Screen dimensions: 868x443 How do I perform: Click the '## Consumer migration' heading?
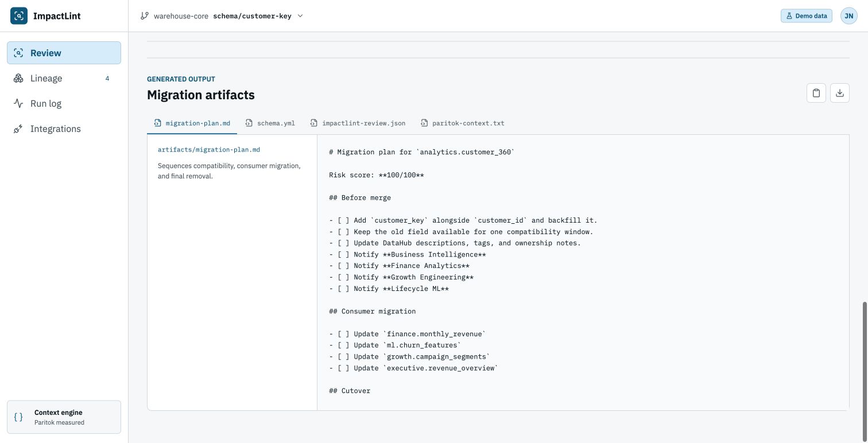pyautogui.click(x=373, y=312)
